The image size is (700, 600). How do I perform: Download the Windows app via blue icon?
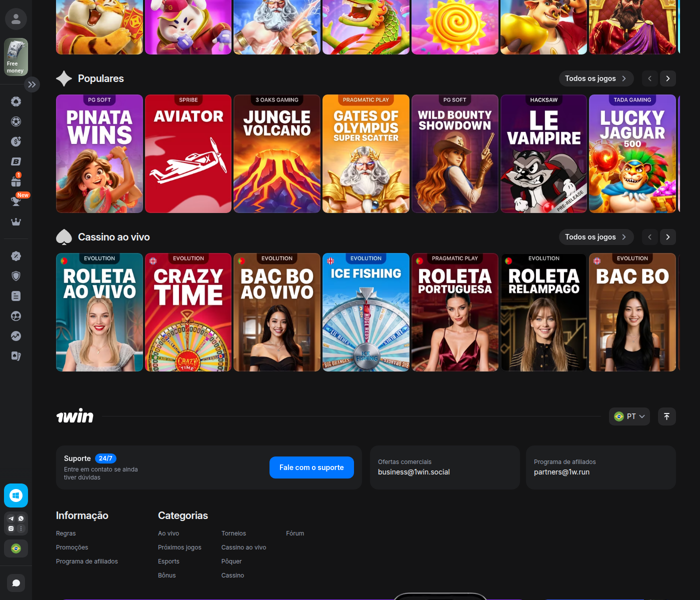tap(16, 495)
